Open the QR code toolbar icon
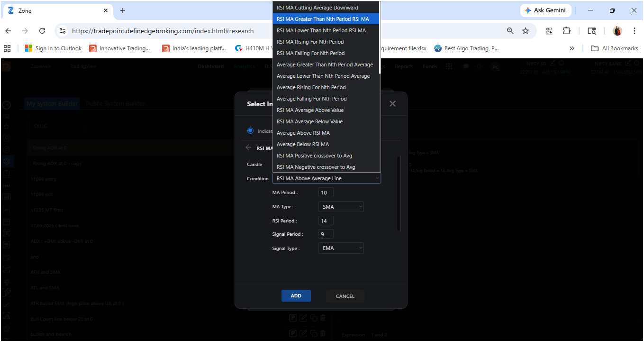 coord(549,31)
